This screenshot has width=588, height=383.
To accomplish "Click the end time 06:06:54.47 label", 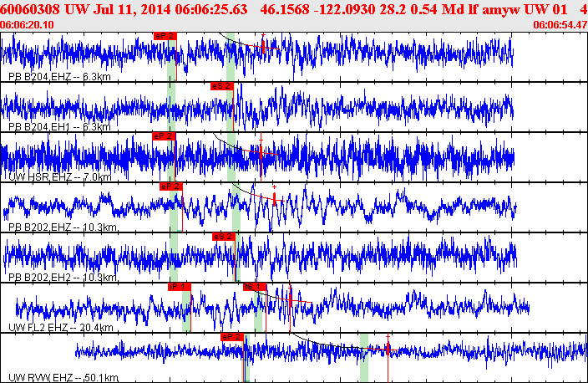I will pyautogui.click(x=560, y=26).
